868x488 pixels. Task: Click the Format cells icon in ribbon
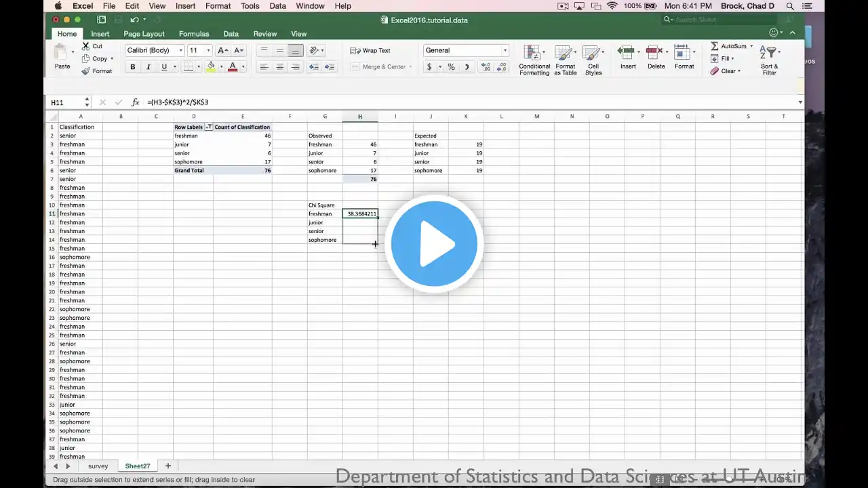point(684,53)
